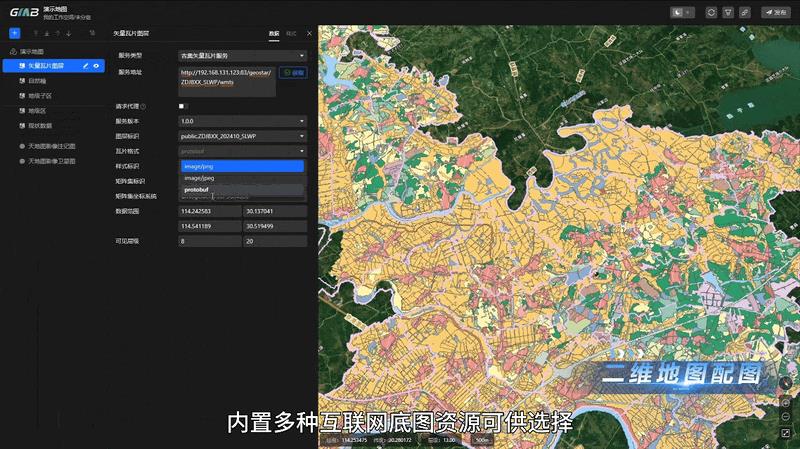The width and height of the screenshot is (800, 449).
Task: Click the compass icon on the map
Action: (x=787, y=383)
